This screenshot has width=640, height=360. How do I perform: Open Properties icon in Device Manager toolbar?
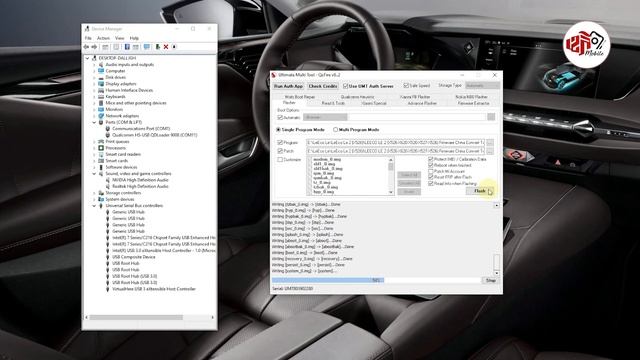click(x=116, y=47)
